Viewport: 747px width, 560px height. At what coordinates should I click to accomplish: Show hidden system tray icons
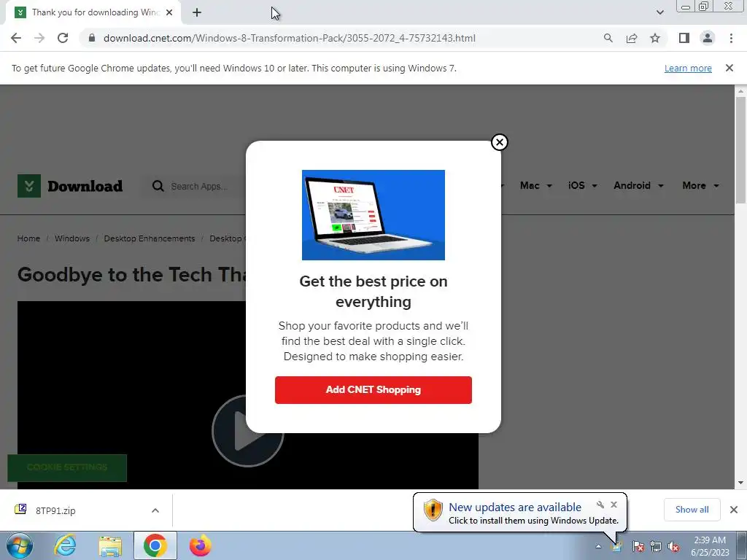tap(598, 546)
